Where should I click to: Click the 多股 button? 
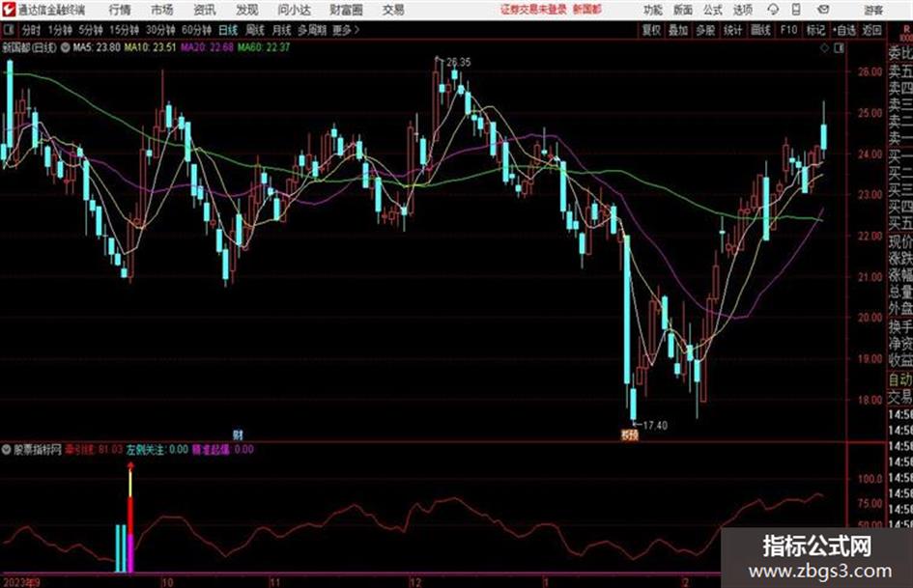[705, 30]
